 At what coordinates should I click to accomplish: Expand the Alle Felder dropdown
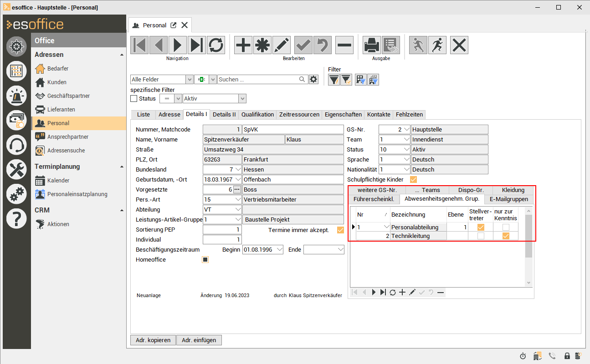[x=190, y=80]
